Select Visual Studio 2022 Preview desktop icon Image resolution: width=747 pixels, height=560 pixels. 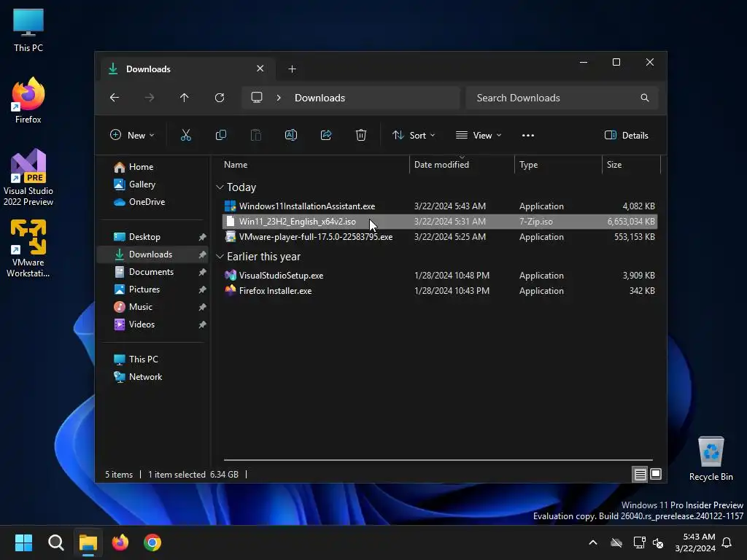point(28,177)
